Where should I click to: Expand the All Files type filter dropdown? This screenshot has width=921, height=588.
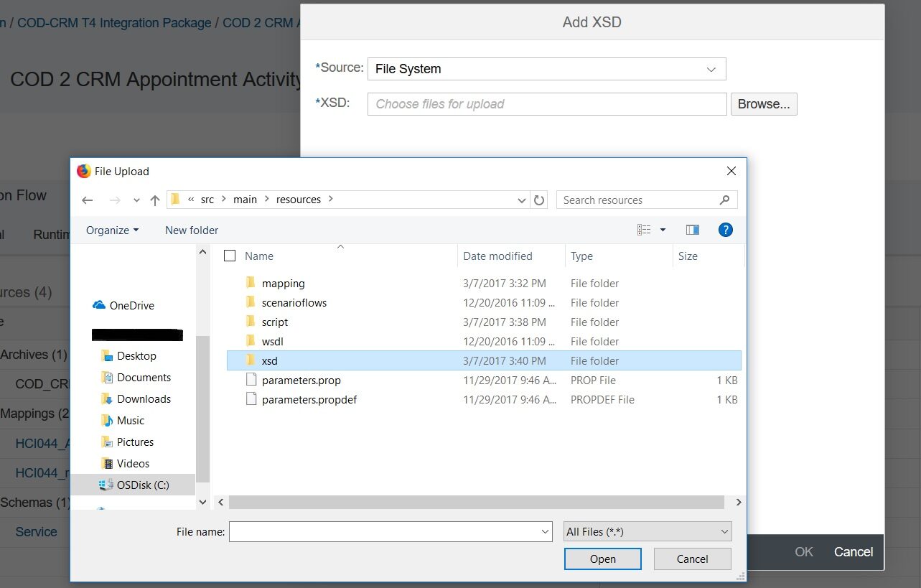(647, 531)
